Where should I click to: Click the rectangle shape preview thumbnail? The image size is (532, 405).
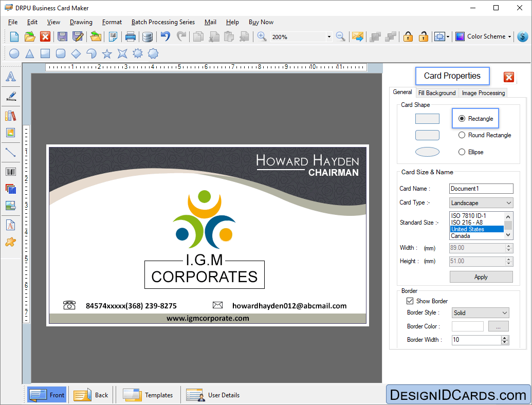click(427, 119)
